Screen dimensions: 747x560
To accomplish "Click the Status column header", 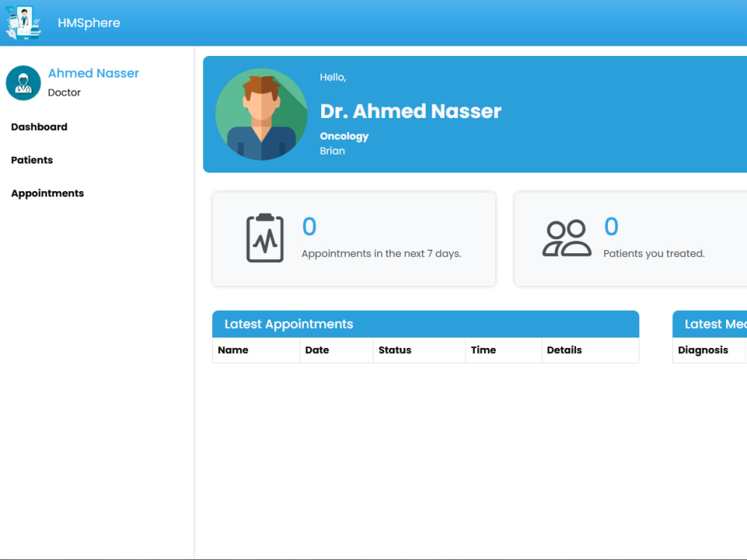I will [419, 350].
